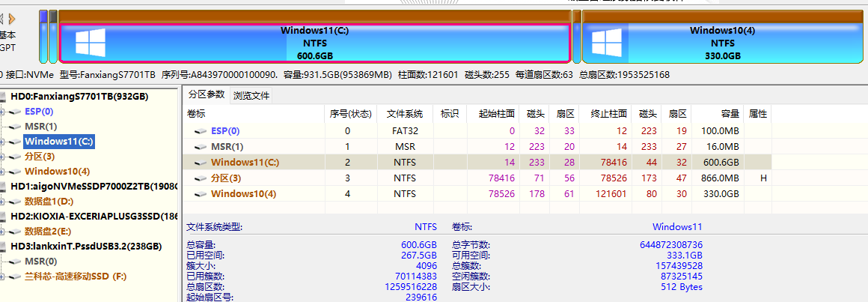Click the previous-disk left arrow
The height and width of the screenshot is (302, 868).
click(x=1, y=19)
